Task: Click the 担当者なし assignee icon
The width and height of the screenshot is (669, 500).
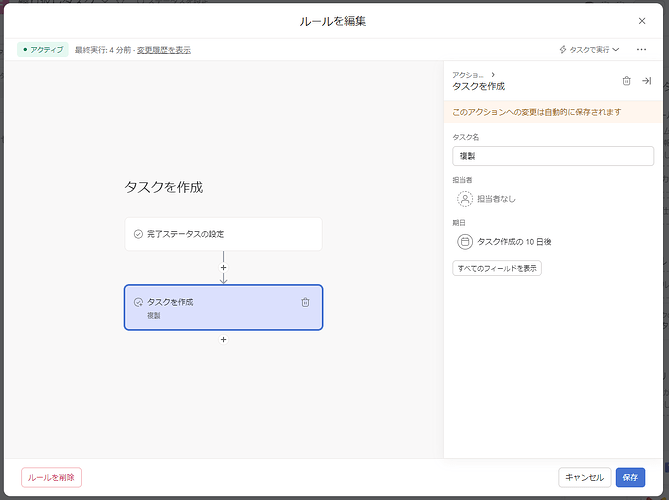Action: (x=465, y=199)
